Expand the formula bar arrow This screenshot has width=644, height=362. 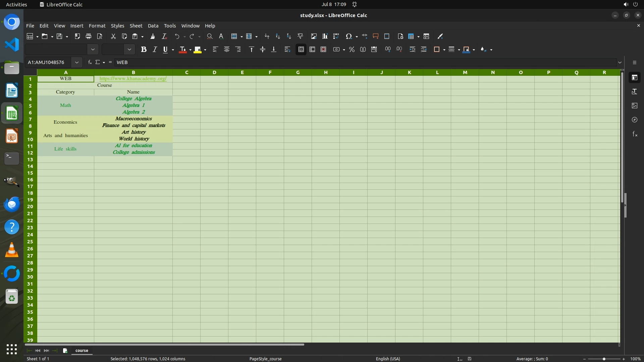(x=620, y=62)
